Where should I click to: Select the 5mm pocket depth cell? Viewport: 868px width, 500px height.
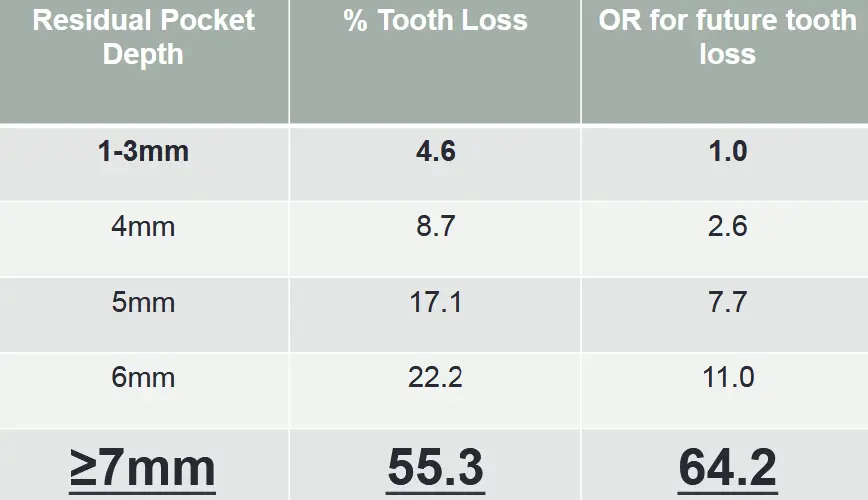(143, 302)
